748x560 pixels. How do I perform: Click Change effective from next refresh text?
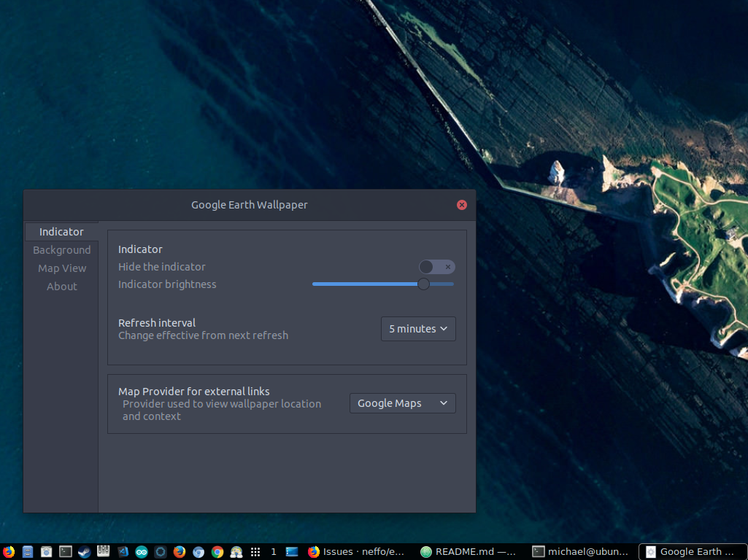203,335
